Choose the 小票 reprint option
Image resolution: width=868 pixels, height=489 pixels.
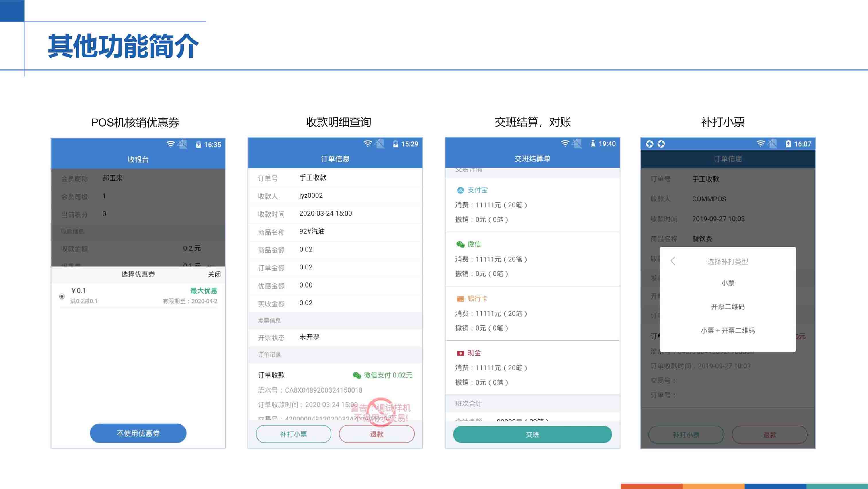tap(728, 283)
